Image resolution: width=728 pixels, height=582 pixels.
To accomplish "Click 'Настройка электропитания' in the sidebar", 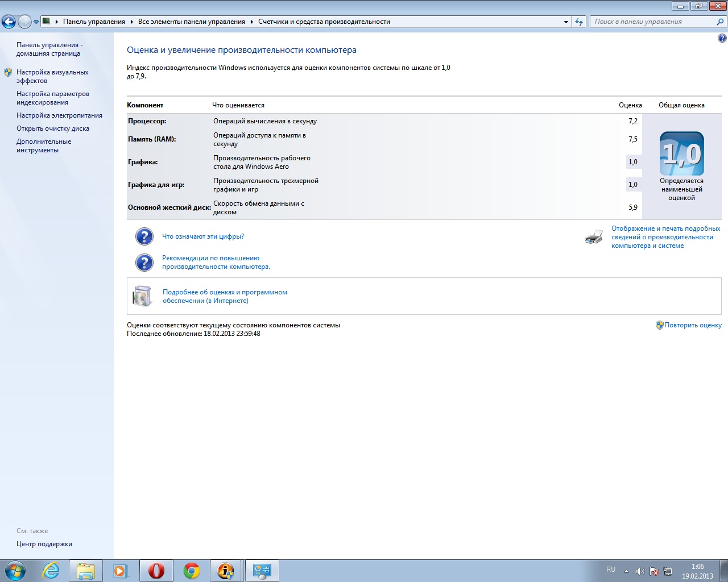I will (x=59, y=115).
